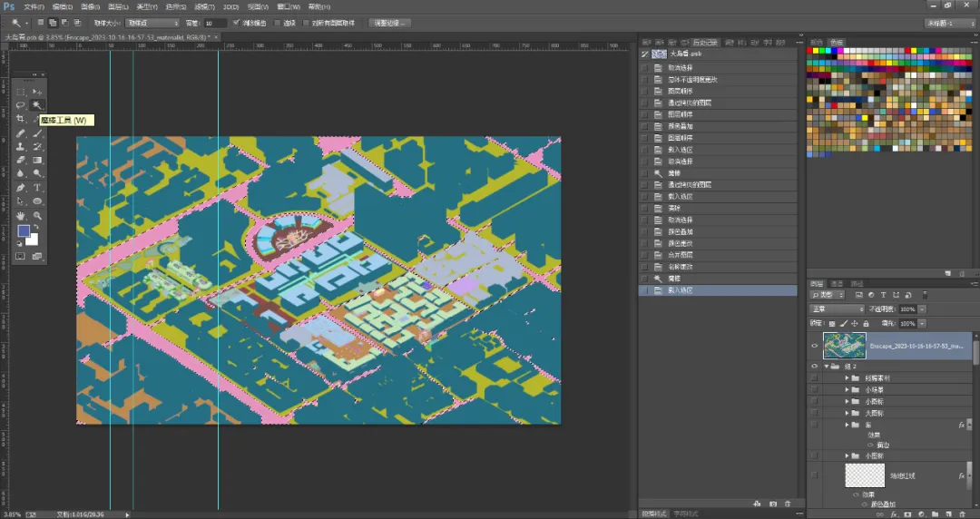
Task: Open the sample size dropdown
Action: coord(152,23)
